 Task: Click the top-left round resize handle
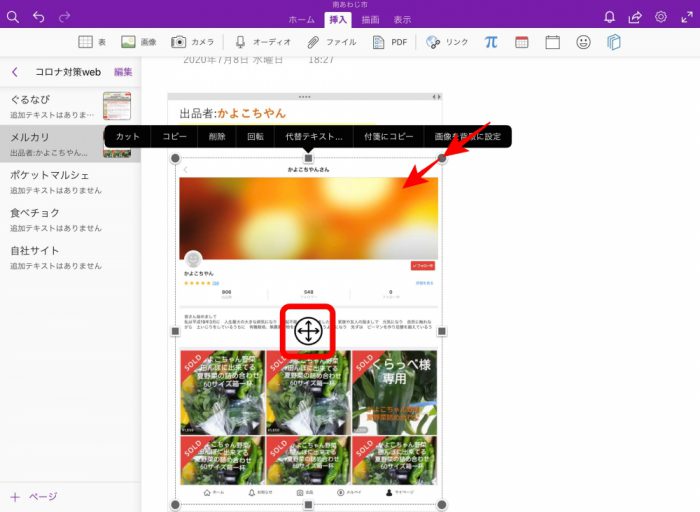tap(175, 158)
